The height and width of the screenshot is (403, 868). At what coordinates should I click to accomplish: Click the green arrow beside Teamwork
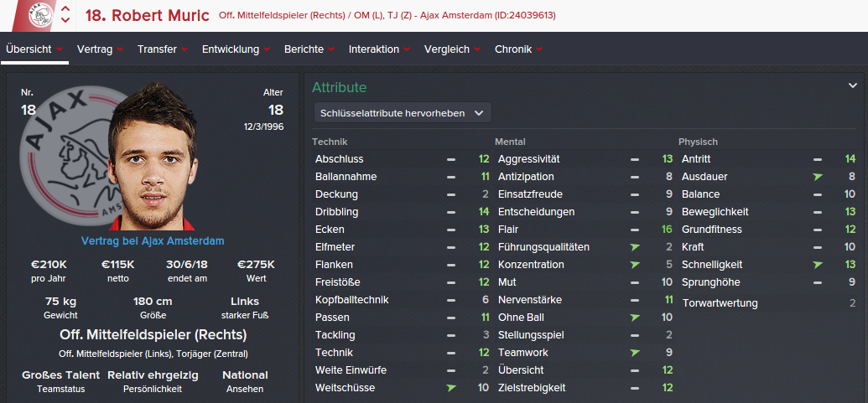635,353
